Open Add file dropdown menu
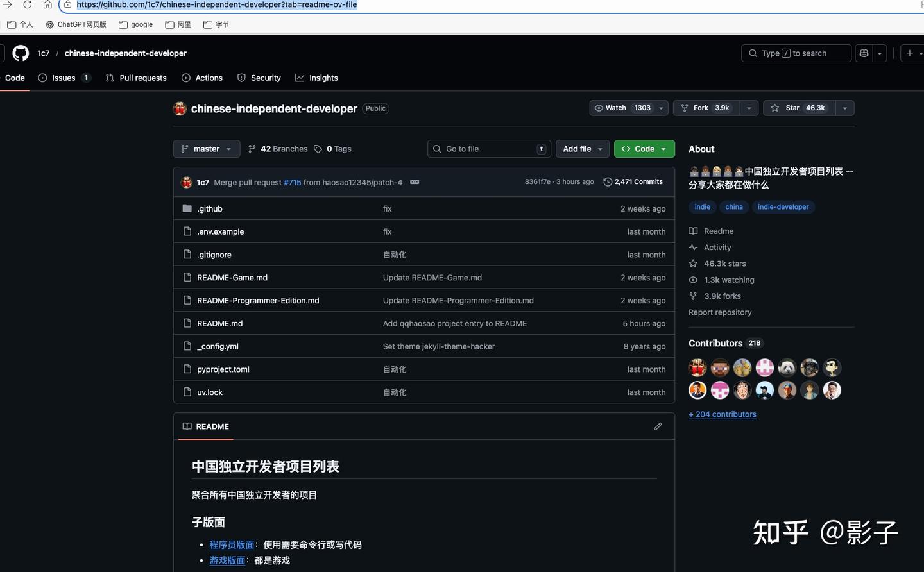The image size is (924, 572). (x=582, y=149)
